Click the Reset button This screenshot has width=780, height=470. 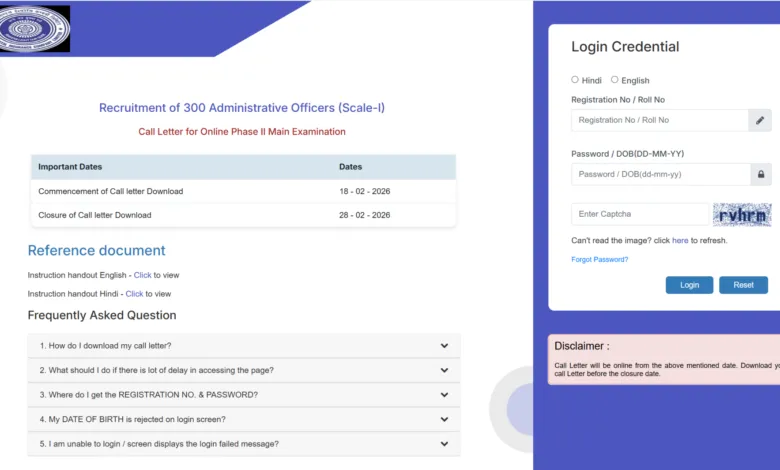743,285
